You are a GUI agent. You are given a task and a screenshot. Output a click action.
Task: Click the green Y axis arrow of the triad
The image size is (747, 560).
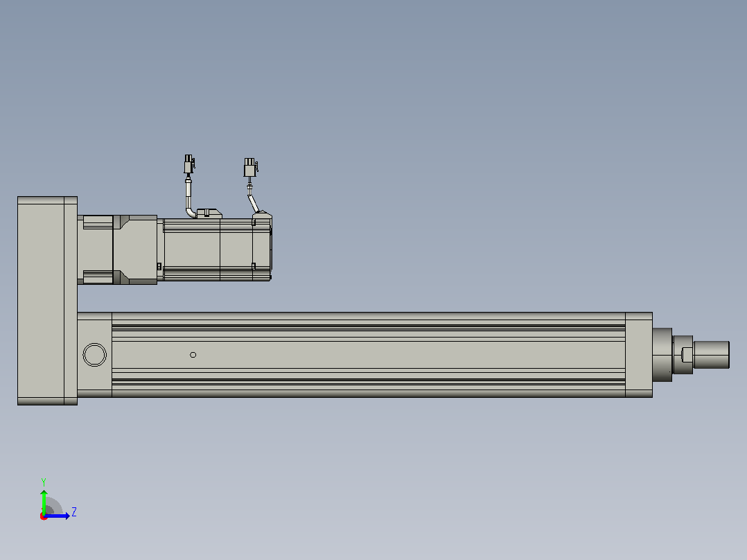click(x=44, y=501)
